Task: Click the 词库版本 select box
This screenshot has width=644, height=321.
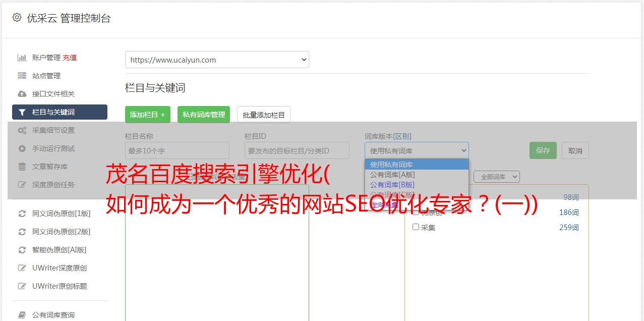Action: tap(417, 150)
